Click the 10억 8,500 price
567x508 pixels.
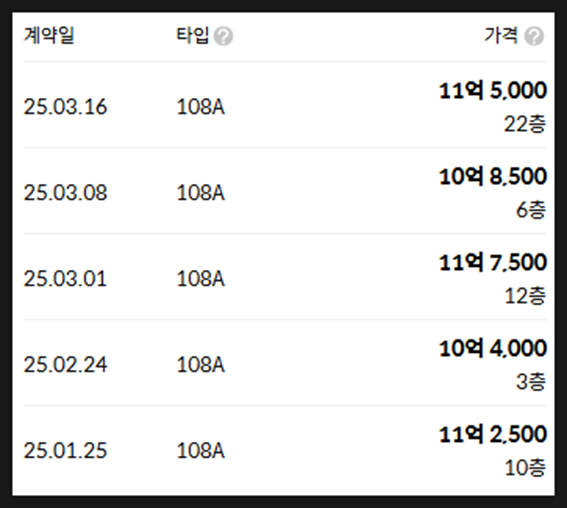(493, 176)
